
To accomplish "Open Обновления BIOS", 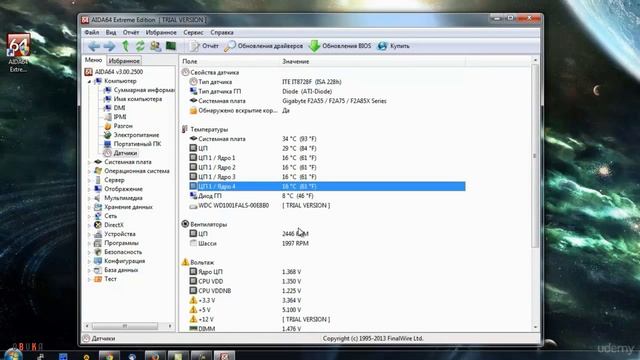I will coord(340,46).
